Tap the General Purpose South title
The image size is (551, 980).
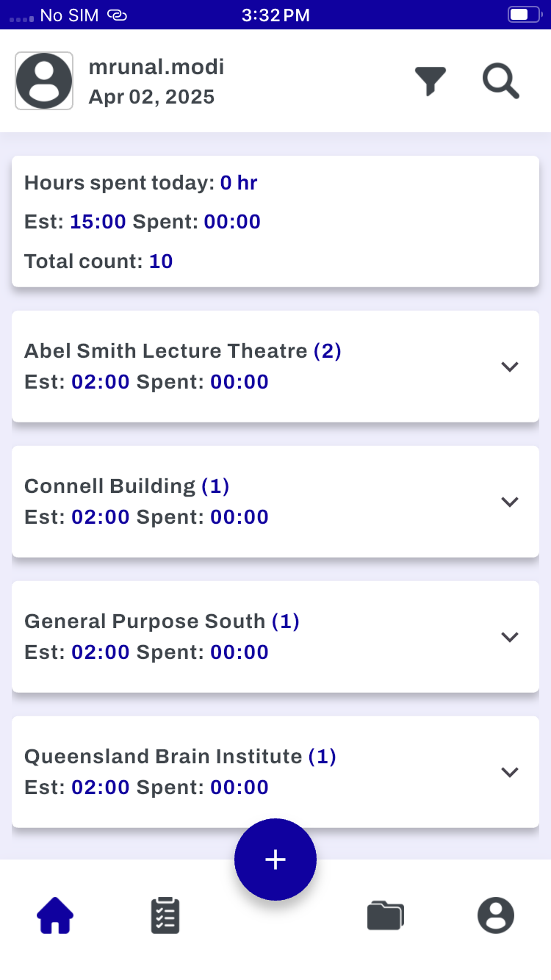click(x=145, y=621)
